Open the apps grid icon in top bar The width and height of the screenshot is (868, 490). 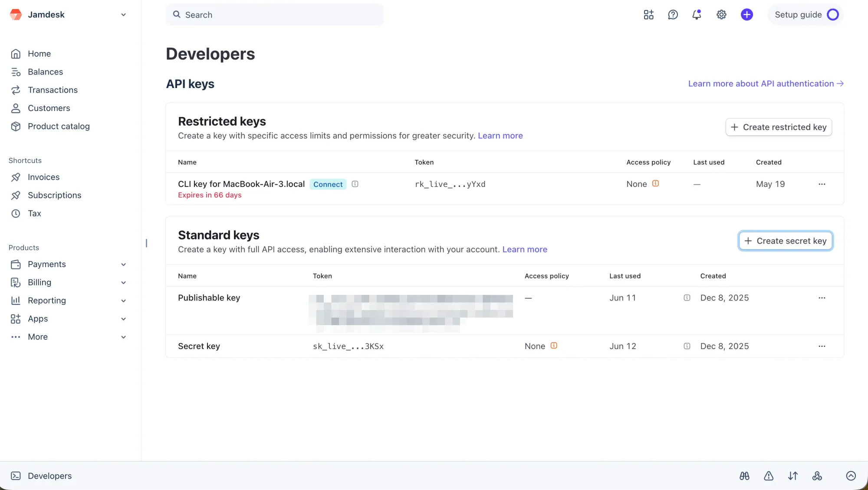click(648, 15)
